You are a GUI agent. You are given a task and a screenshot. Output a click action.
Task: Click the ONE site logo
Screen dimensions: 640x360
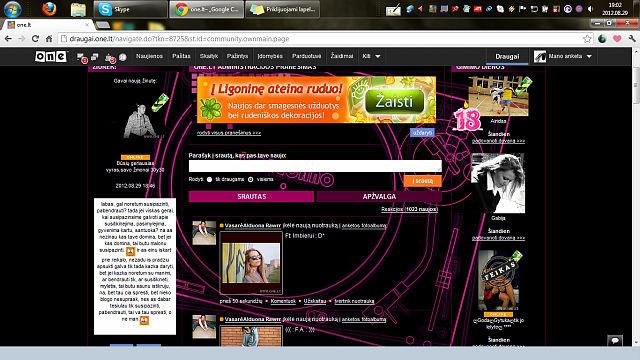click(51, 56)
